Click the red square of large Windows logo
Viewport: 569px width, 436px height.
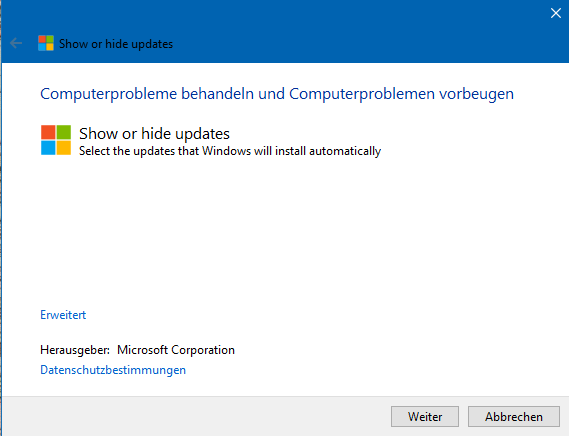pos(48,132)
